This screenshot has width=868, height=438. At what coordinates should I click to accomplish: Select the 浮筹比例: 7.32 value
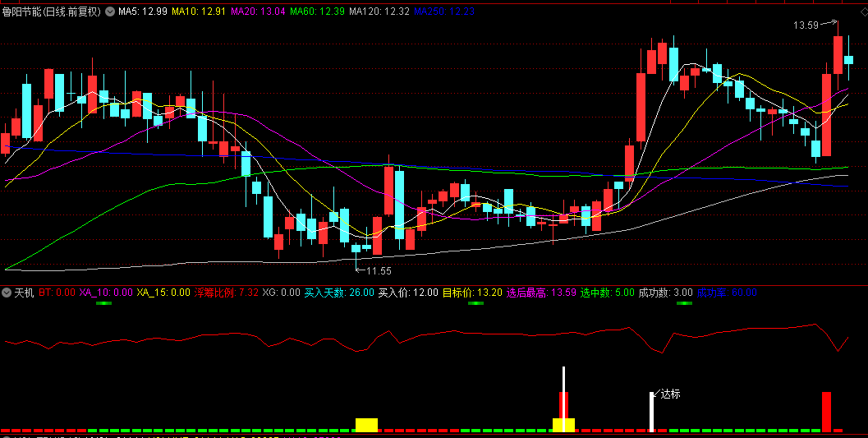point(227,293)
